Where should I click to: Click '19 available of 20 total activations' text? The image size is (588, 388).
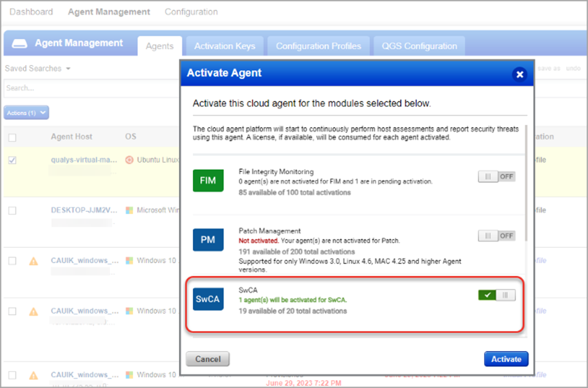coord(293,311)
